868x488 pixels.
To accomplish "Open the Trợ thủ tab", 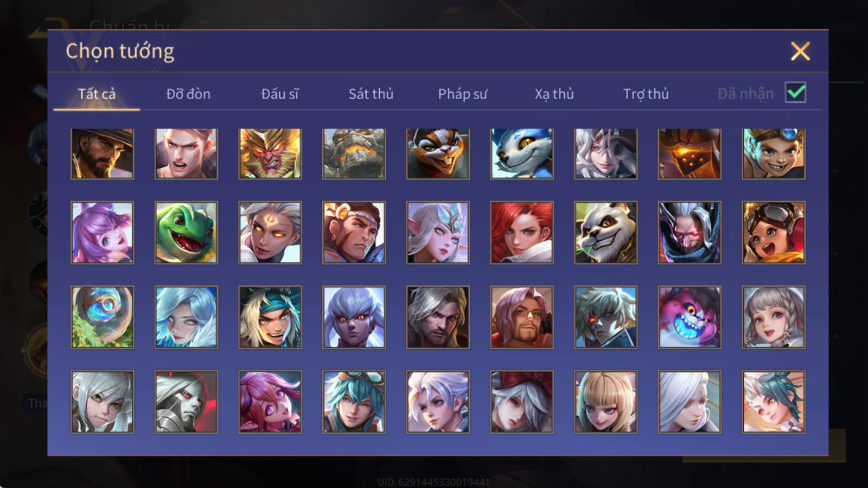I will tap(646, 94).
